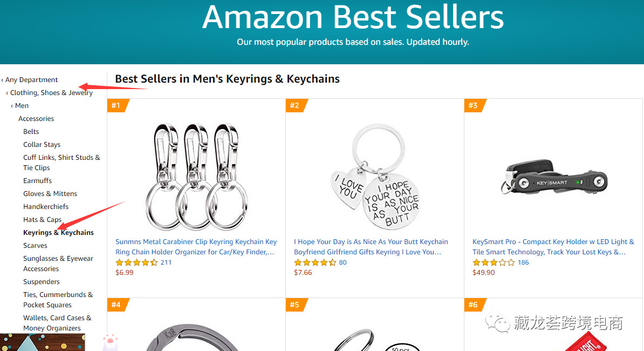Click star rating of KeySmart Pro
This screenshot has width=644, height=351.
click(494, 262)
